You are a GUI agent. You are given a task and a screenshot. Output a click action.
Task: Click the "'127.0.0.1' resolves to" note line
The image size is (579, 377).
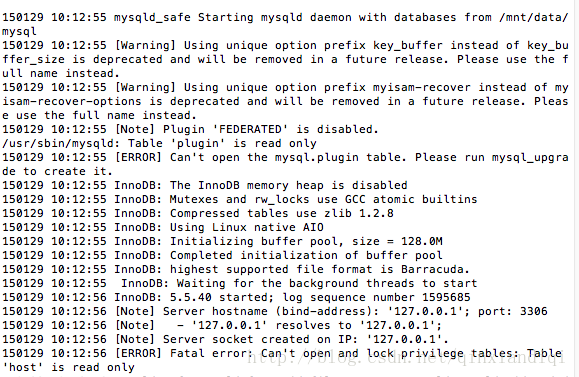(222, 326)
